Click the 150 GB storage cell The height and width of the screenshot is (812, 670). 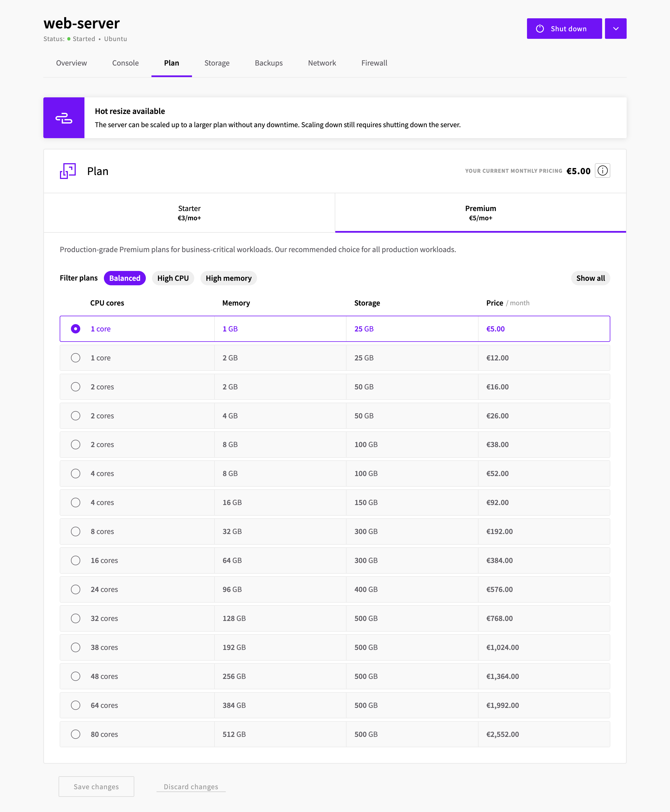pyautogui.click(x=412, y=502)
